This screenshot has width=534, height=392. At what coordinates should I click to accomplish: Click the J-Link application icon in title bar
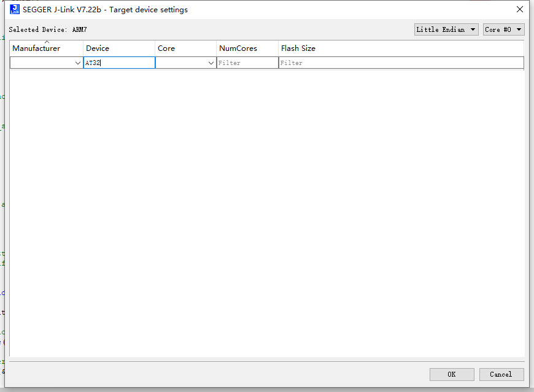tap(15, 10)
